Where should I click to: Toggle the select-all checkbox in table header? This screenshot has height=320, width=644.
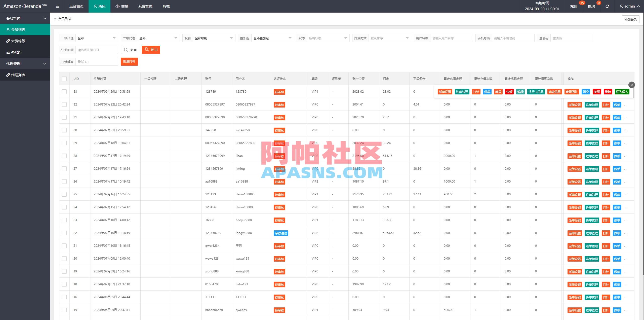pos(64,79)
